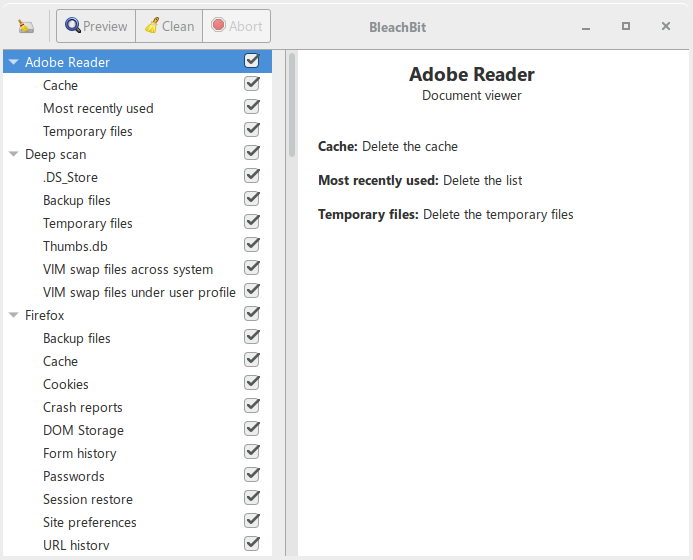Uncheck URL history checkbox

click(251, 543)
